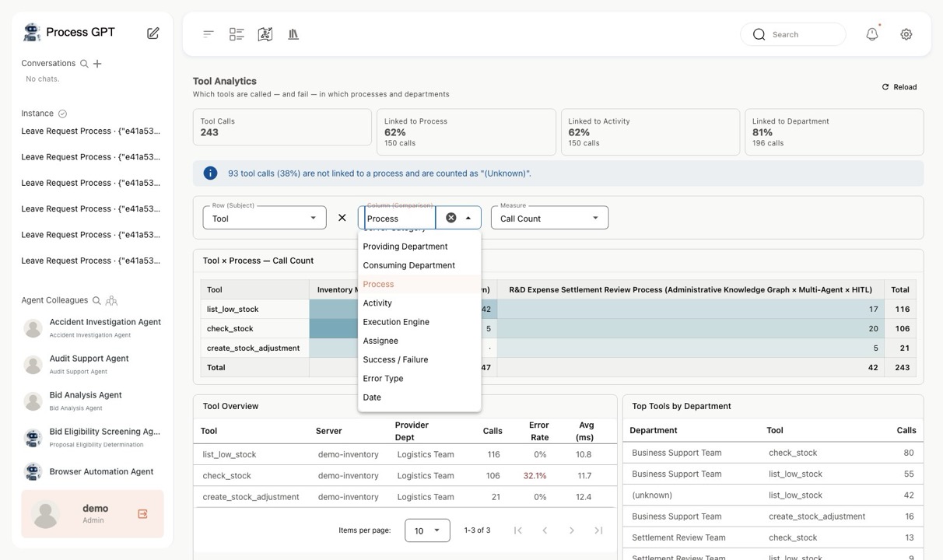Click the info icon in the banner

click(210, 173)
